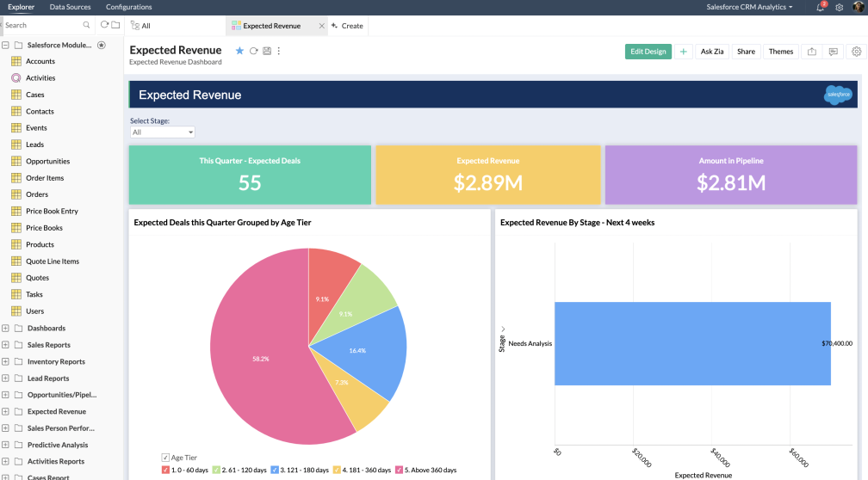Open the user profile avatar
Screen dimensions: 868x480
click(859, 7)
